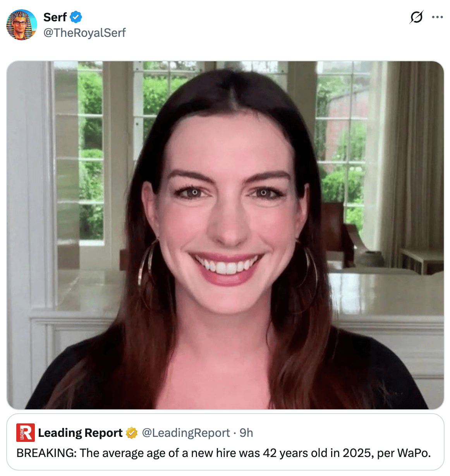Visit the @TheRoyalSerf handle
This screenshot has height=476, width=450.
point(84,33)
